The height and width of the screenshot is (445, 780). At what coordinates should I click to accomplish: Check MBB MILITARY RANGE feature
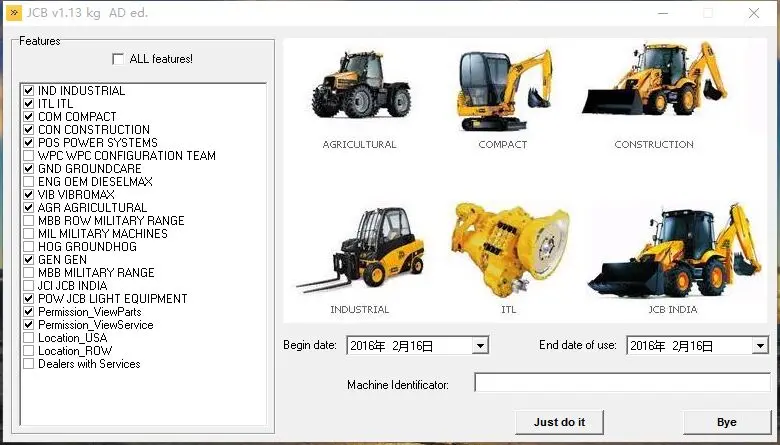click(x=28, y=272)
